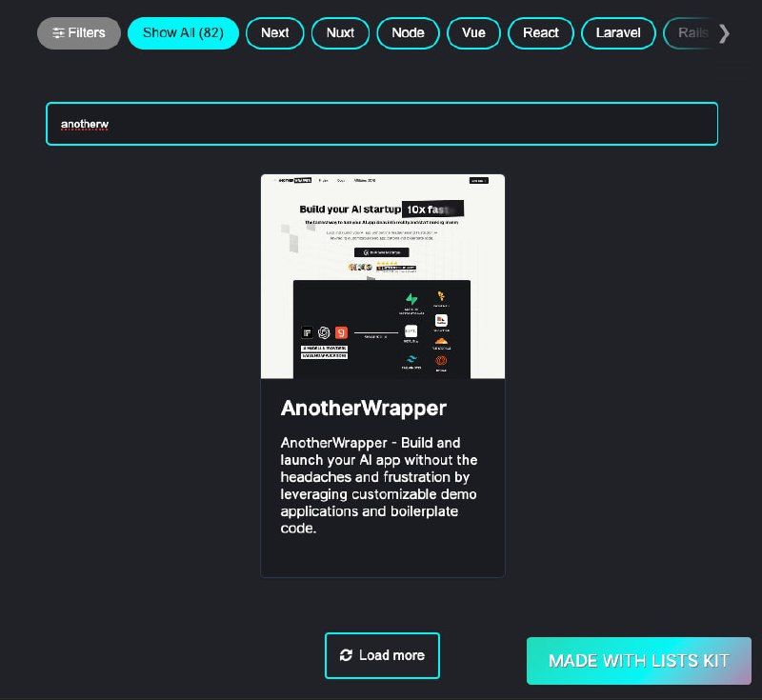Screen dimensions: 762x700
Task: Filter by React tag
Action: 541,33
